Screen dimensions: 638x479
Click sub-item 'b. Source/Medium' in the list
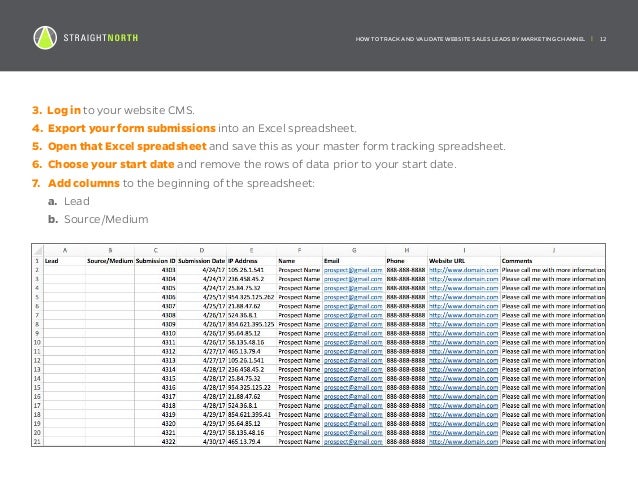tap(98, 219)
